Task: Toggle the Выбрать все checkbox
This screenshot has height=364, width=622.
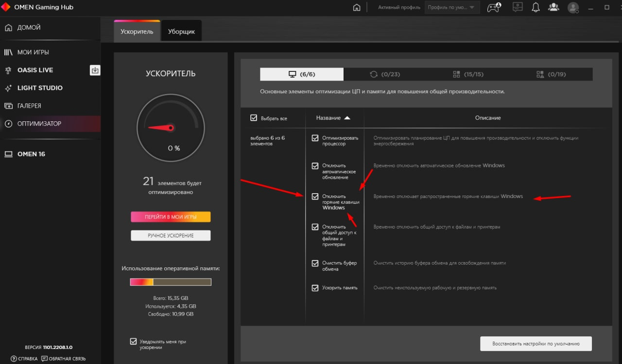Action: coord(253,118)
